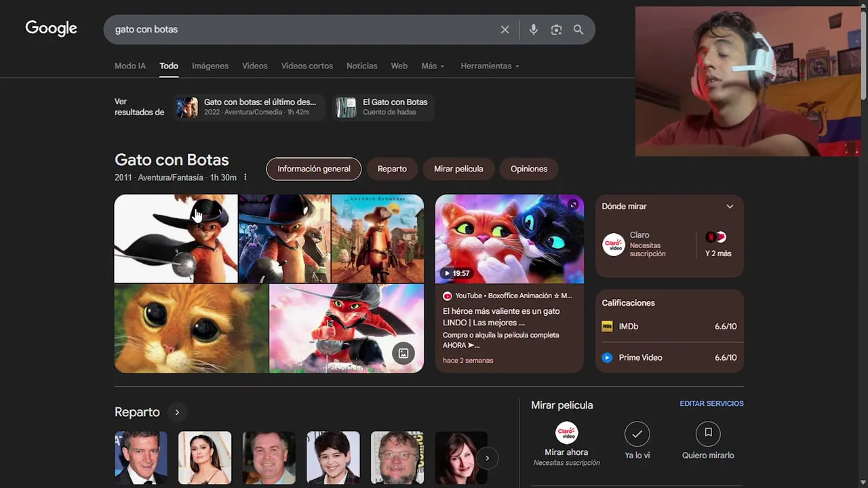Image resolution: width=868 pixels, height=488 pixels.
Task: Click the Claro video logo in Dónde mirar
Action: pyautogui.click(x=614, y=245)
